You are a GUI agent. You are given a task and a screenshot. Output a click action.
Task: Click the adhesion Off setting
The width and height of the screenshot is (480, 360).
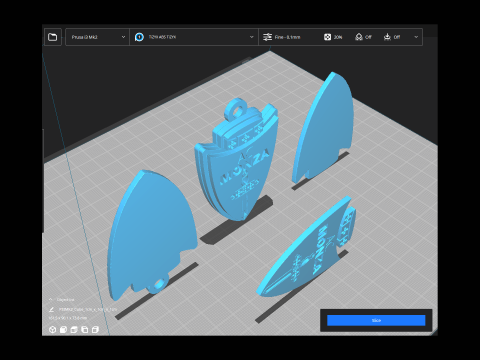(392, 37)
